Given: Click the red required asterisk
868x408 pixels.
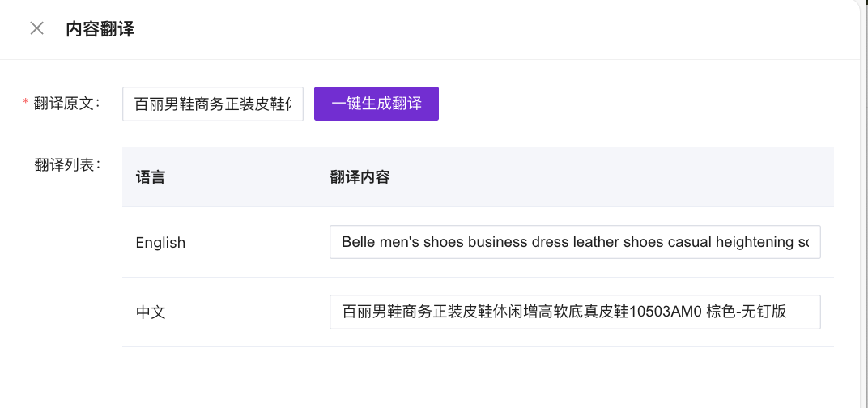Looking at the screenshot, I should tap(25, 103).
